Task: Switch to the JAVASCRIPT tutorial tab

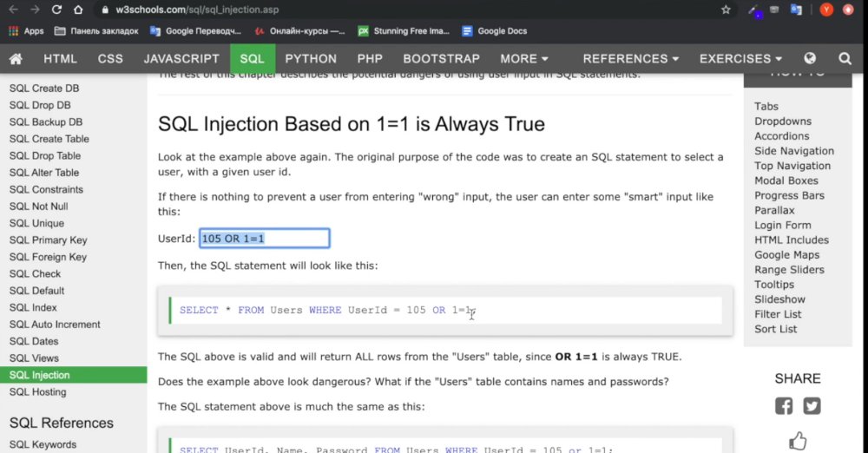Action: tap(181, 59)
